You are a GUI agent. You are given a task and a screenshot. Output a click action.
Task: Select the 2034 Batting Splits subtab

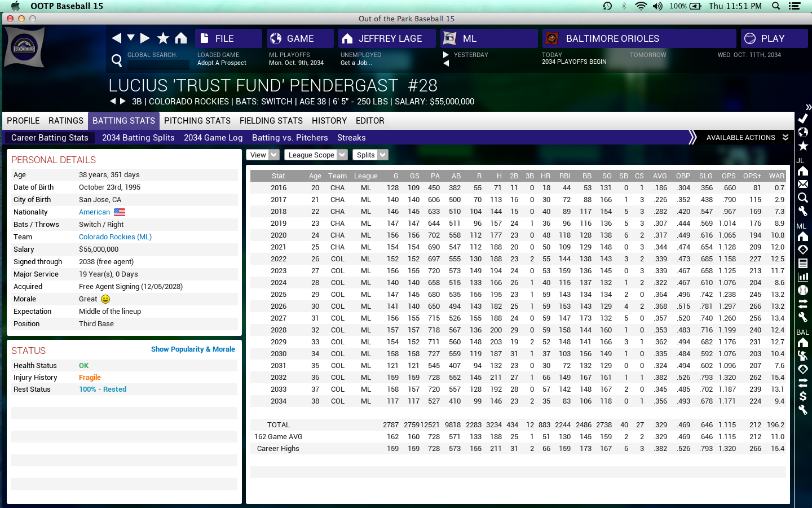tap(138, 138)
